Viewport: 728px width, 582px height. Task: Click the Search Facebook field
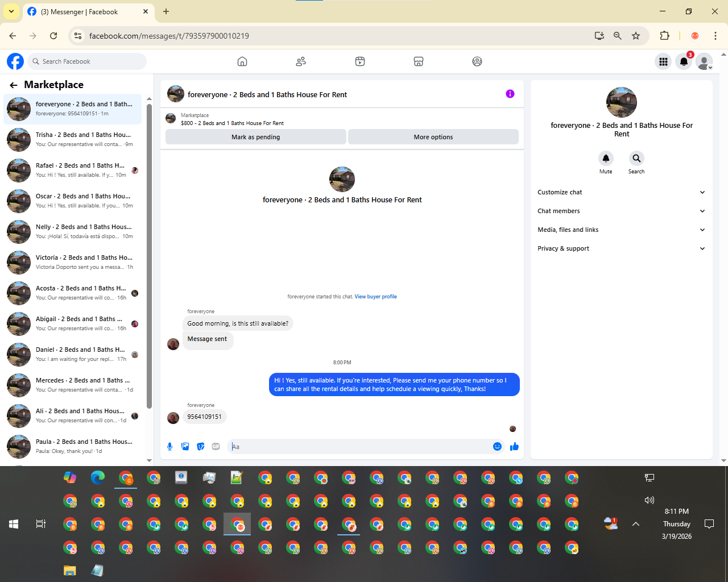pyautogui.click(x=87, y=61)
